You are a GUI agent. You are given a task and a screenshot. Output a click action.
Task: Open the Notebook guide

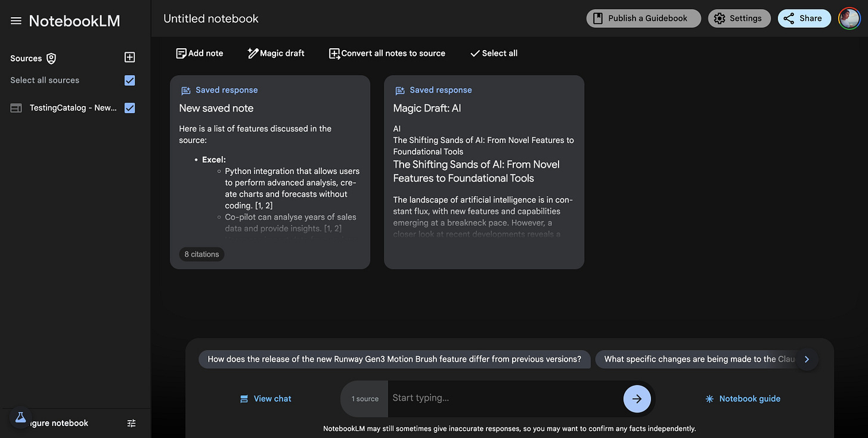pos(743,399)
